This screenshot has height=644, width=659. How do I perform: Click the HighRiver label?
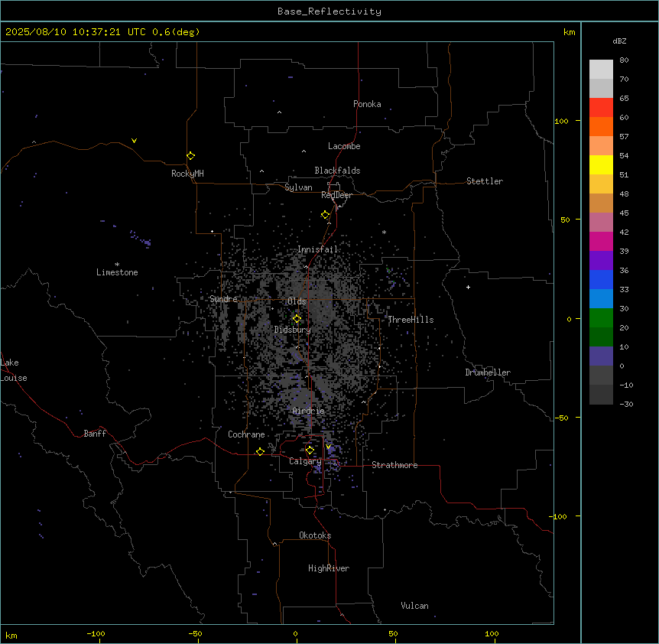tap(329, 568)
